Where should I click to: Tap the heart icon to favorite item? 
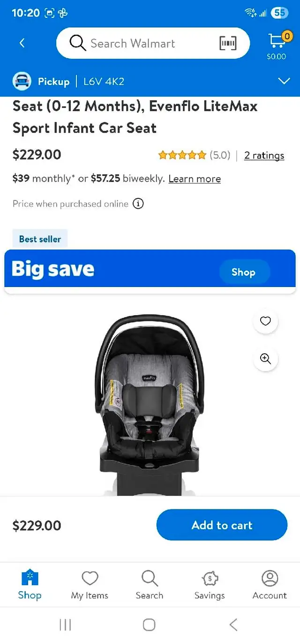click(x=265, y=321)
